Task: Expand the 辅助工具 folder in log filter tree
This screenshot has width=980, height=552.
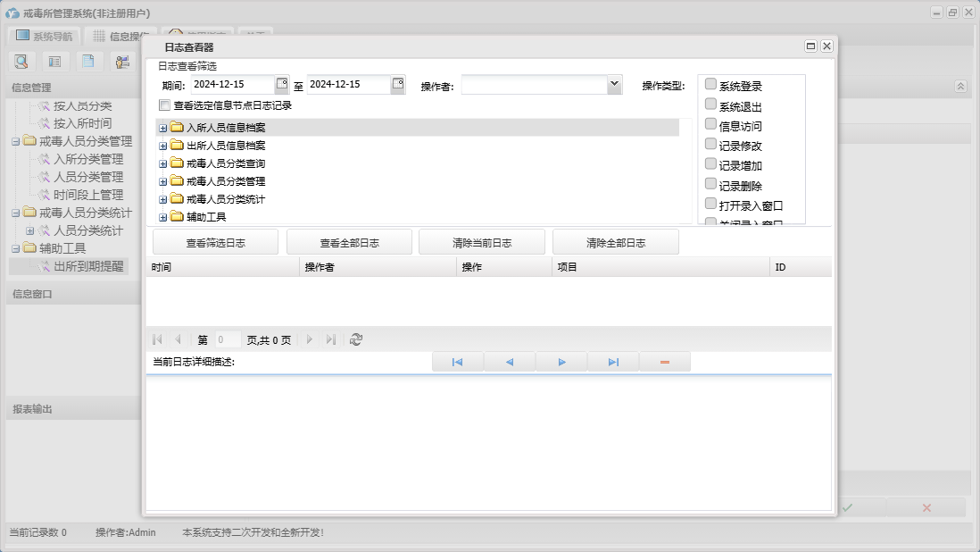Action: click(x=162, y=216)
